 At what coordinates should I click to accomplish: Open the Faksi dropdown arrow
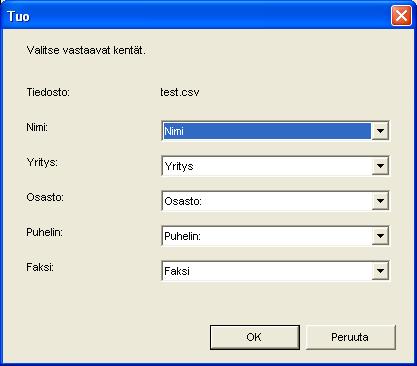(x=380, y=271)
